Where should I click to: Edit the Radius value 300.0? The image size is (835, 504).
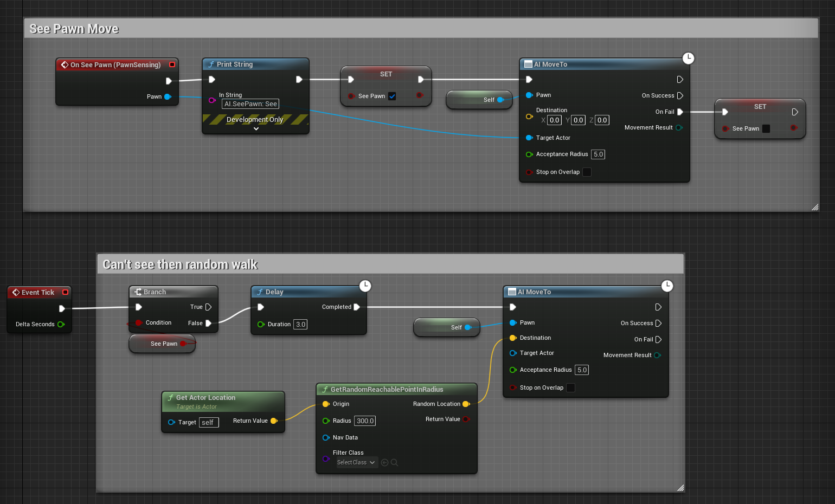coord(365,421)
